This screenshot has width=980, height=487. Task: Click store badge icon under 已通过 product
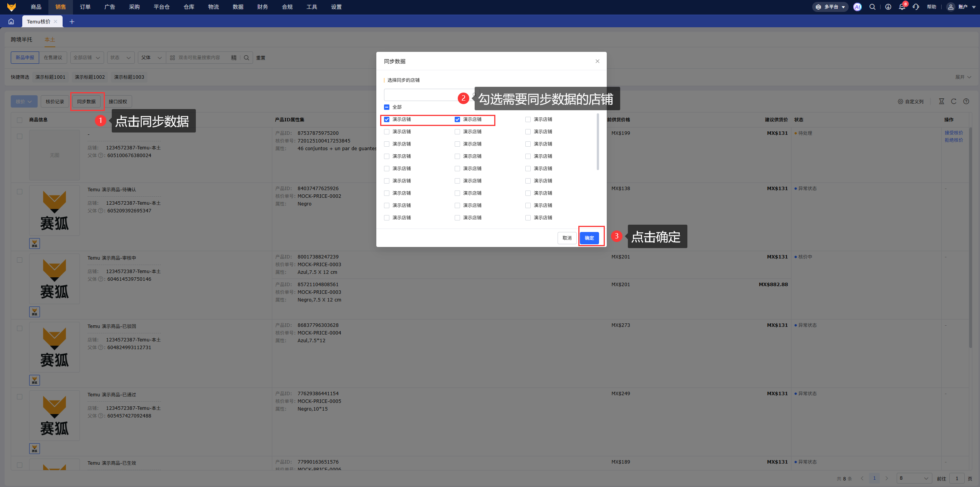pos(35,448)
